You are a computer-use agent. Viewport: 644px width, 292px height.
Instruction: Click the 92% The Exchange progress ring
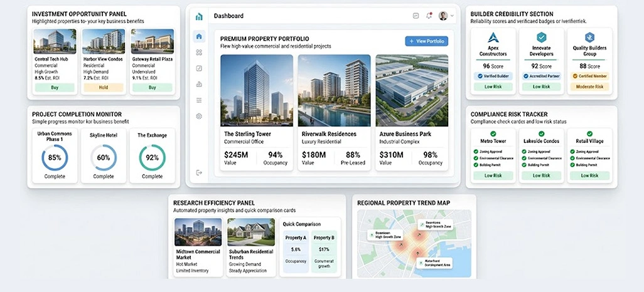click(x=153, y=157)
